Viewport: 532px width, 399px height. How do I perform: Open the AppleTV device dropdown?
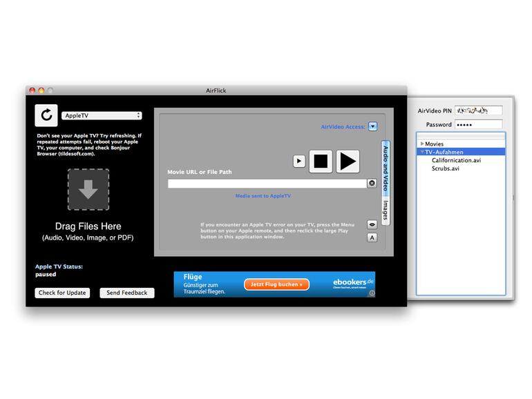[102, 115]
